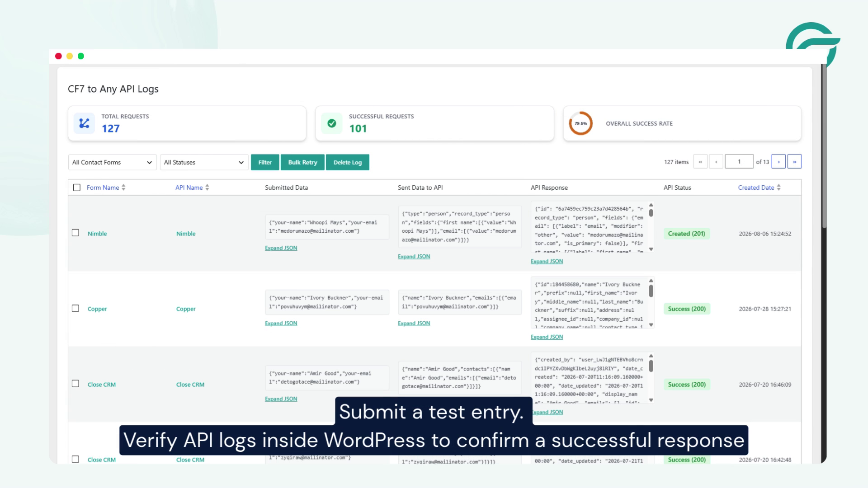Click the Nimble API name cell

tap(186, 234)
